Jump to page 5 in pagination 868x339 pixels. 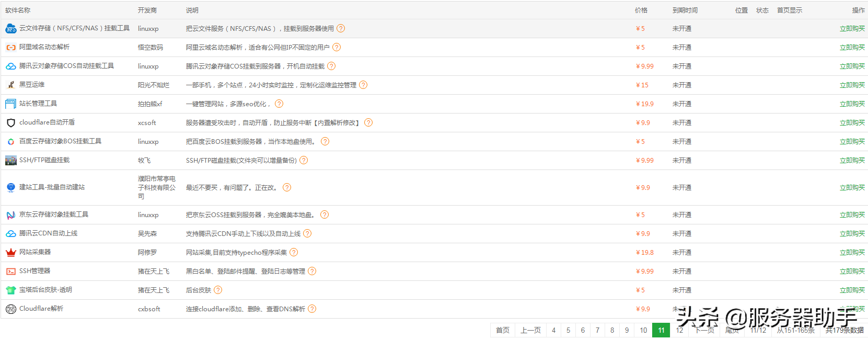pos(569,330)
